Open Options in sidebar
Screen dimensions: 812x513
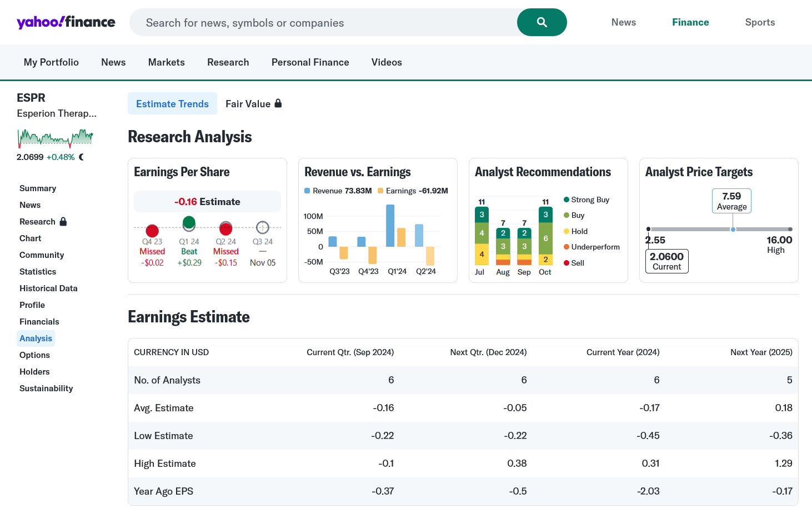pyautogui.click(x=34, y=355)
